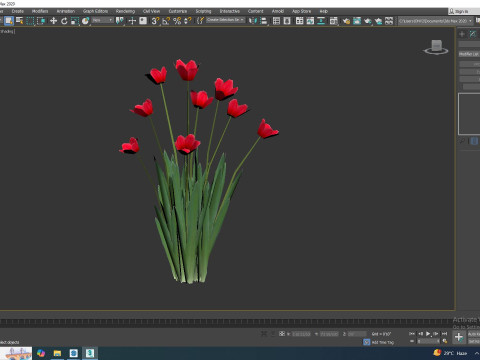This screenshot has width=480, height=360.
Task: Click Use Pivot Point Center icon
Action: point(120,21)
